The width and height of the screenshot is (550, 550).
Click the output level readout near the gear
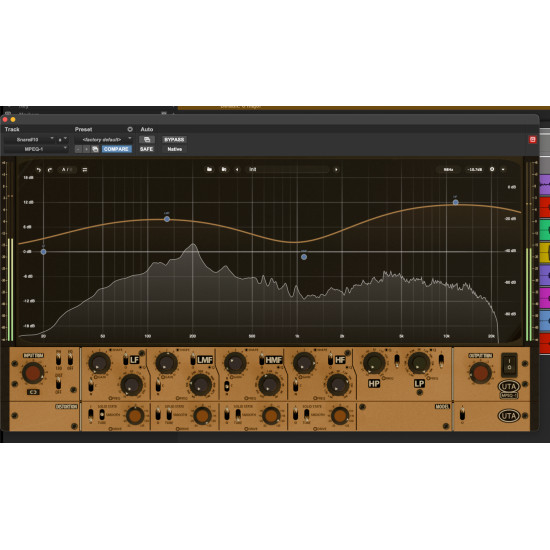click(x=475, y=169)
